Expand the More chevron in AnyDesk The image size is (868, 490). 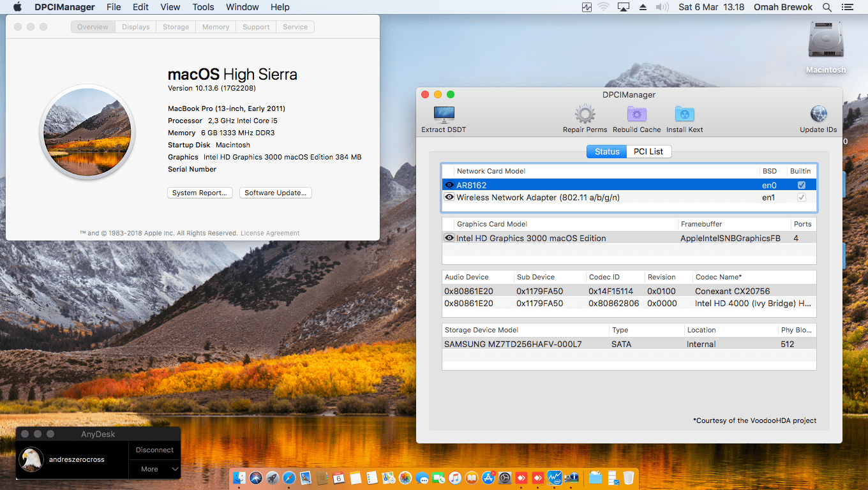click(175, 469)
